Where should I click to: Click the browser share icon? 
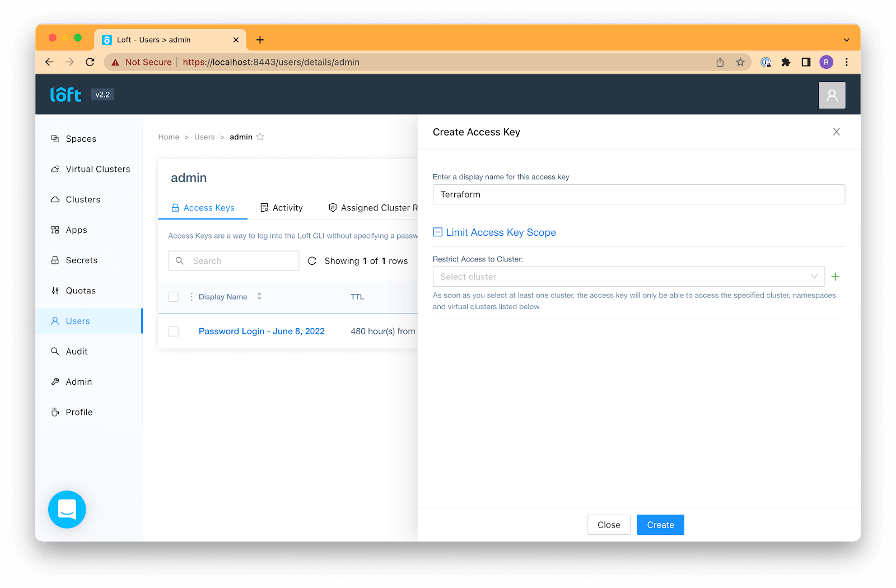[x=720, y=62]
